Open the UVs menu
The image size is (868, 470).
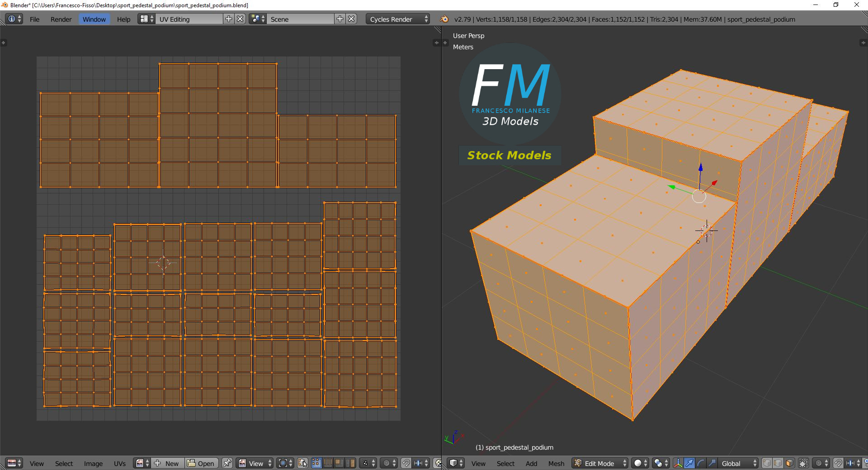pos(120,463)
